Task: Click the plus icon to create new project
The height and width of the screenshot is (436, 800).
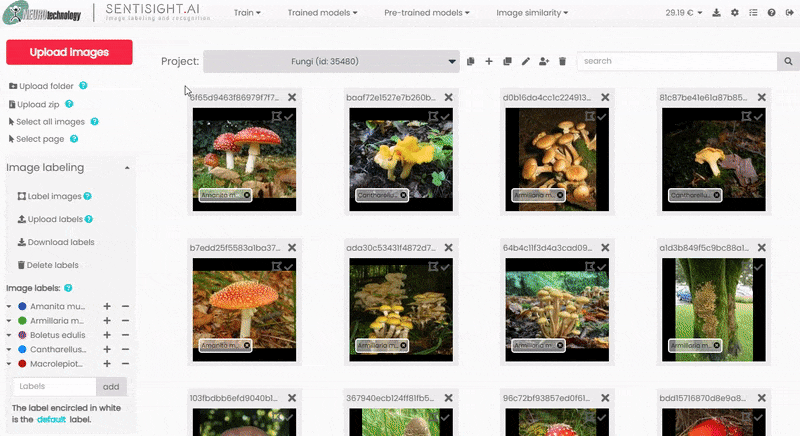Action: point(489,62)
